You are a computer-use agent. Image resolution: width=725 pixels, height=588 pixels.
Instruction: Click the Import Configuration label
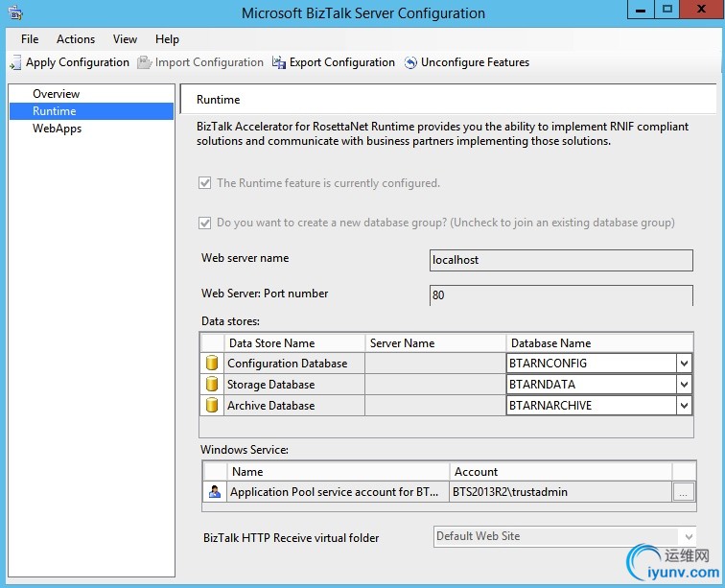(209, 62)
